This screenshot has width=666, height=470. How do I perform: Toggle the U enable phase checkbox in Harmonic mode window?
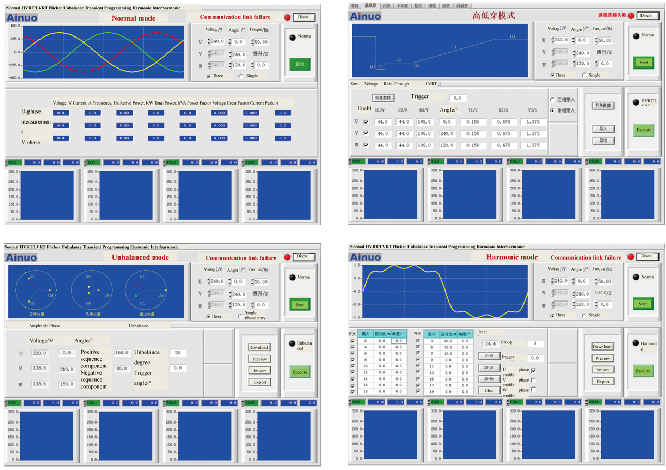pos(533,370)
